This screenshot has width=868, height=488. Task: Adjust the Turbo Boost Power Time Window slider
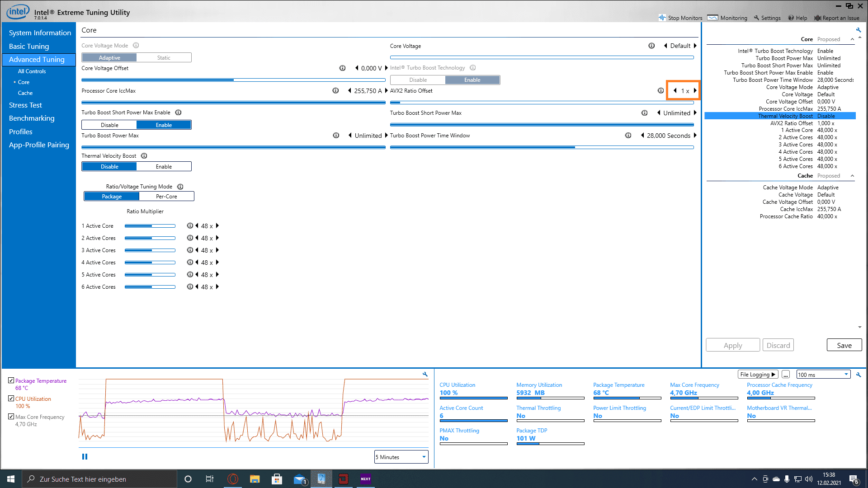coord(542,147)
